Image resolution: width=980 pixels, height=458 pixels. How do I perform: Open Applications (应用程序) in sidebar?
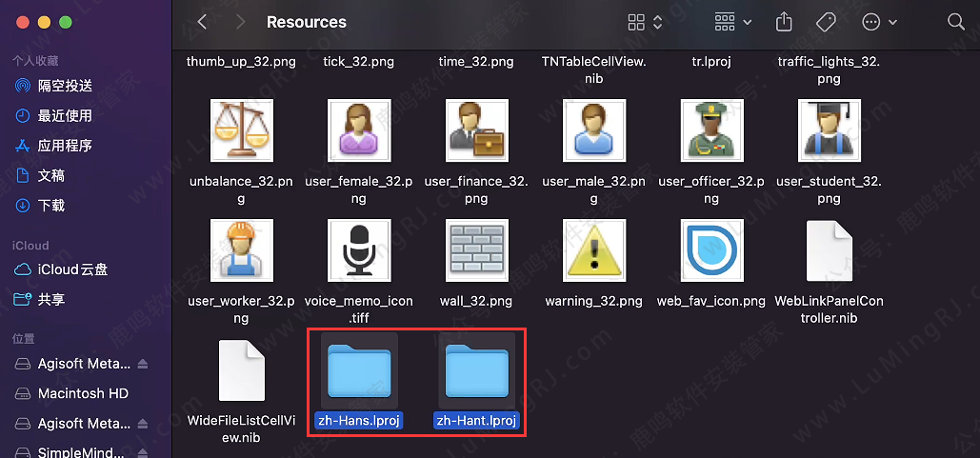[65, 146]
